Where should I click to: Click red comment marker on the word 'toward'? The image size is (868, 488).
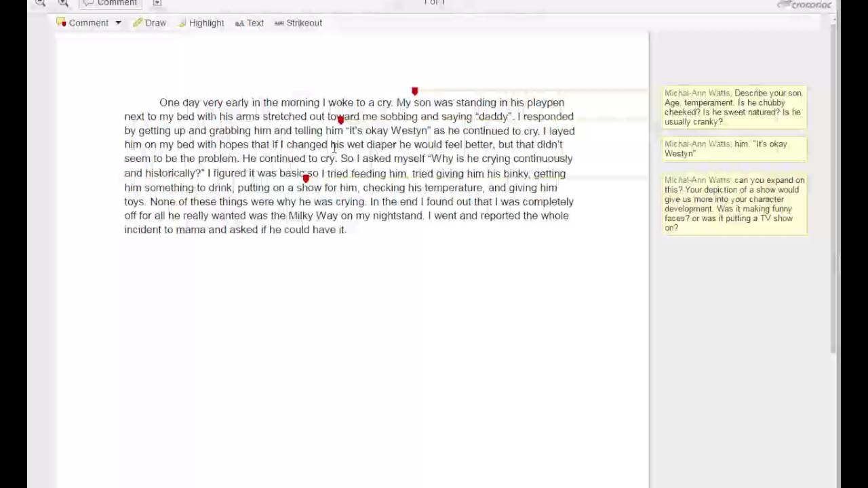tap(340, 119)
